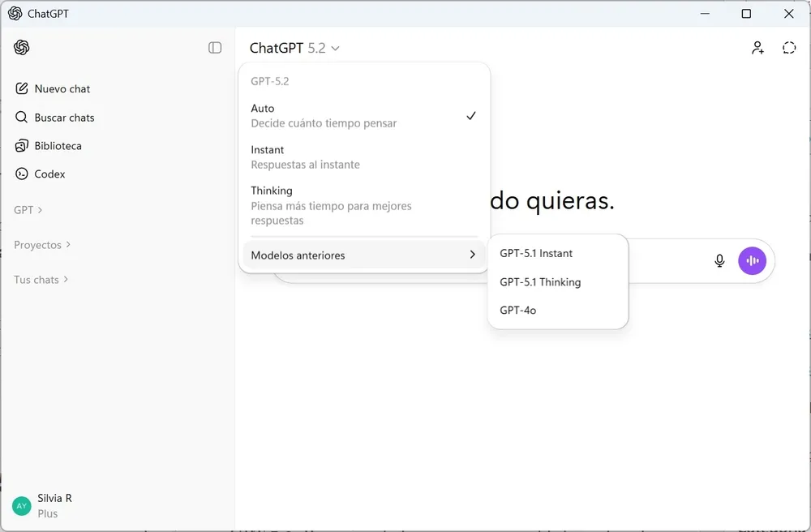811x532 pixels.
Task: Choose GPT-4o from the legacy models
Action: (x=517, y=310)
